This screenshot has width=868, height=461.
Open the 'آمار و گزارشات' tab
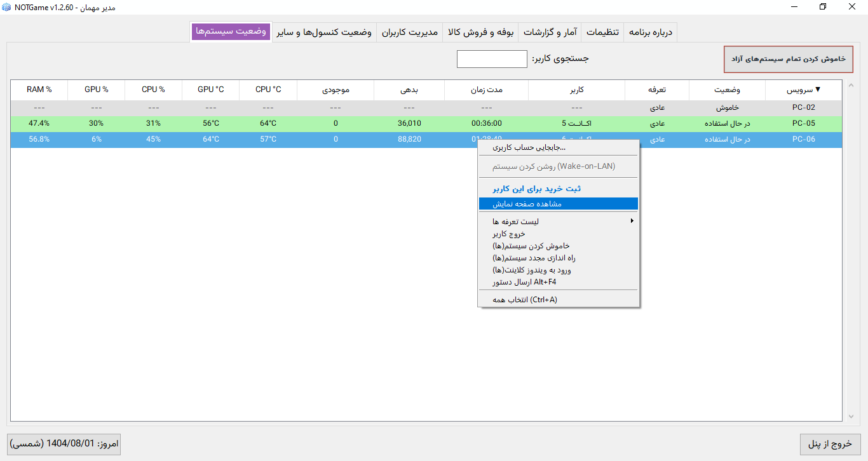550,32
